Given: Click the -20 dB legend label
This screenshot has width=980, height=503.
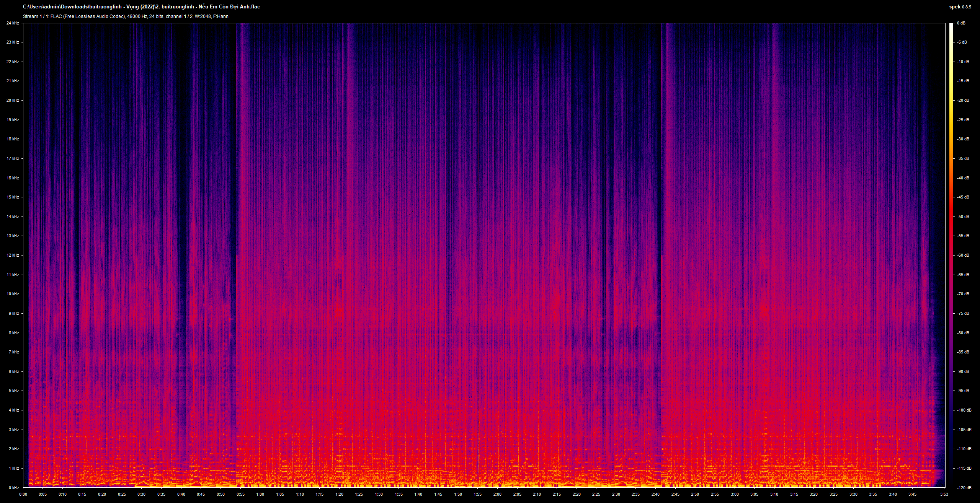Looking at the screenshot, I should click(x=963, y=100).
